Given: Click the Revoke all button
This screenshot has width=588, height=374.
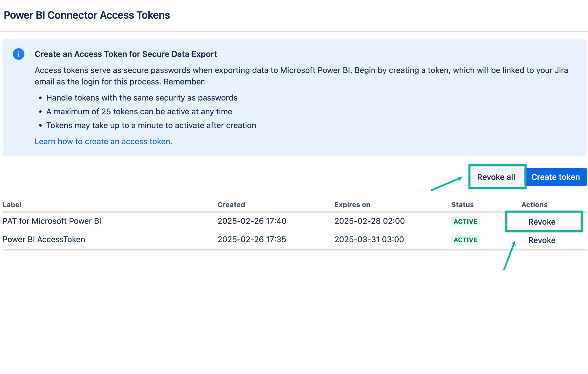Looking at the screenshot, I should point(496,177).
